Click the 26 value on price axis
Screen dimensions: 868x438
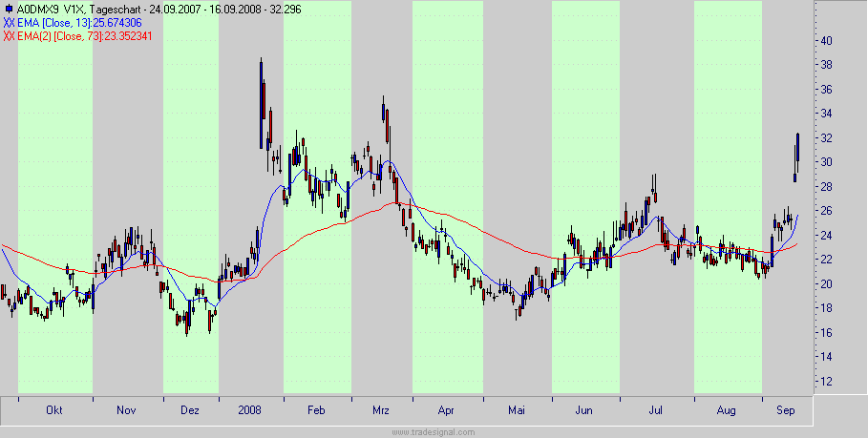(826, 211)
